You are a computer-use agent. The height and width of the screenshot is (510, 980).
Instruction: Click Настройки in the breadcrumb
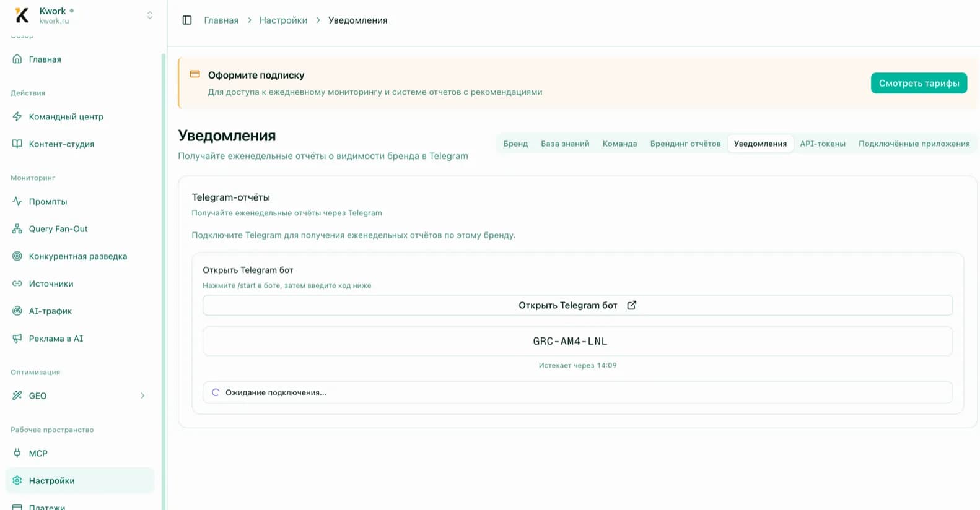pos(283,20)
